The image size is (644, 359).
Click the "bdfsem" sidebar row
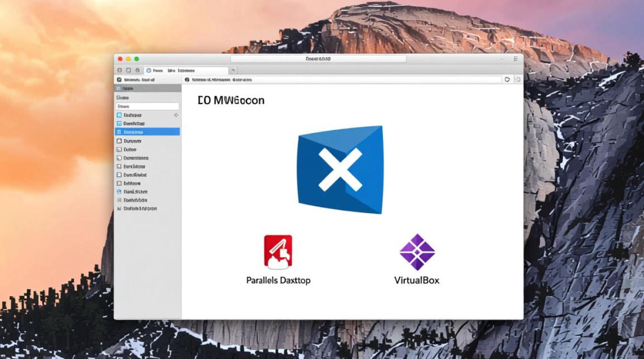click(148, 183)
